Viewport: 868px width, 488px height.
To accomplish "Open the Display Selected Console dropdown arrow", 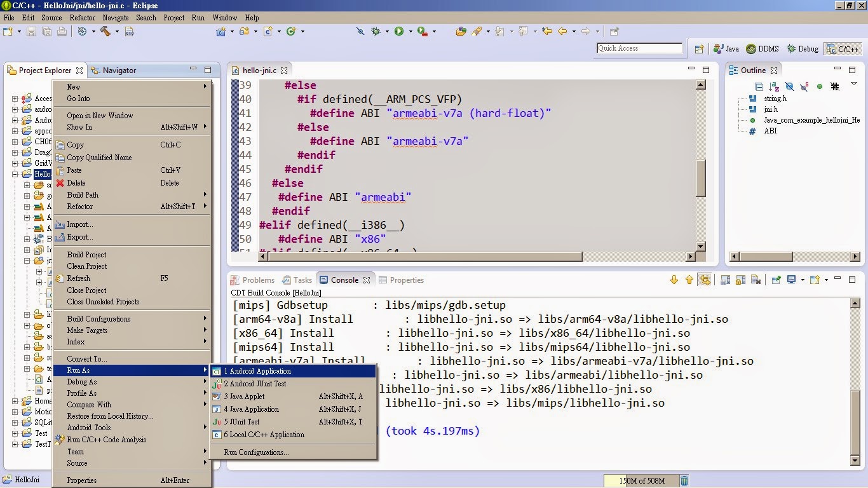I will (x=802, y=280).
